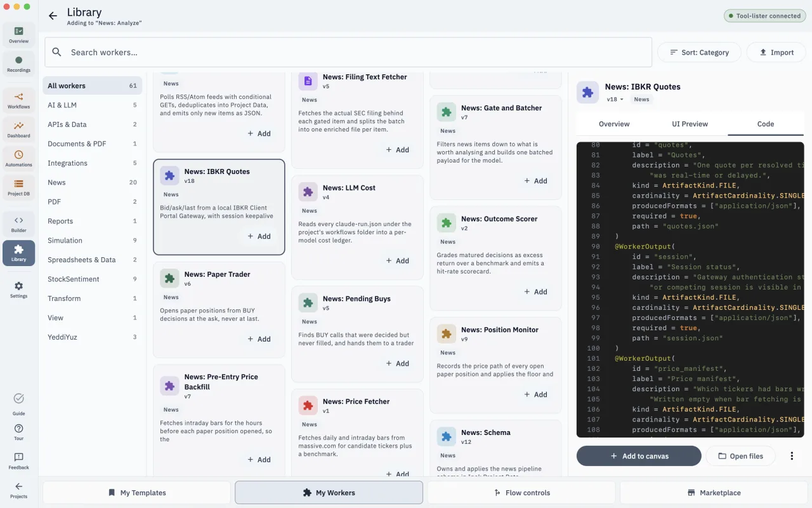Open the more options kebab menu

[x=792, y=456]
